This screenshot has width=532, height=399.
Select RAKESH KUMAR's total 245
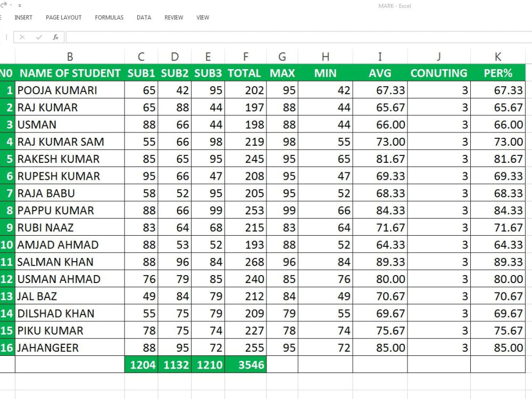[246, 159]
